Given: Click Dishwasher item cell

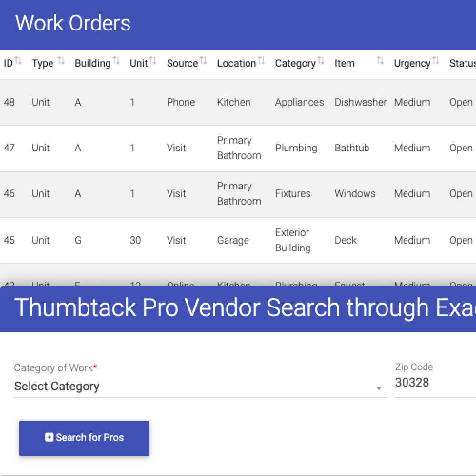Looking at the screenshot, I should pos(360,102).
